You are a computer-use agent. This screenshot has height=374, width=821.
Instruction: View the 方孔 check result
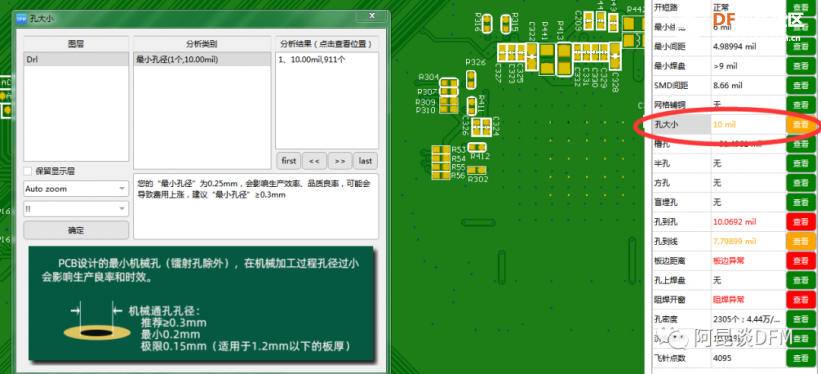point(801,183)
